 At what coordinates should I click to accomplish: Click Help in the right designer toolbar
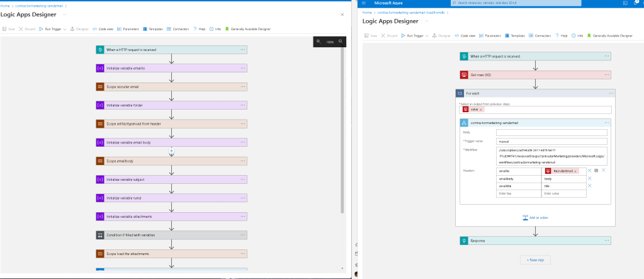coord(562,36)
